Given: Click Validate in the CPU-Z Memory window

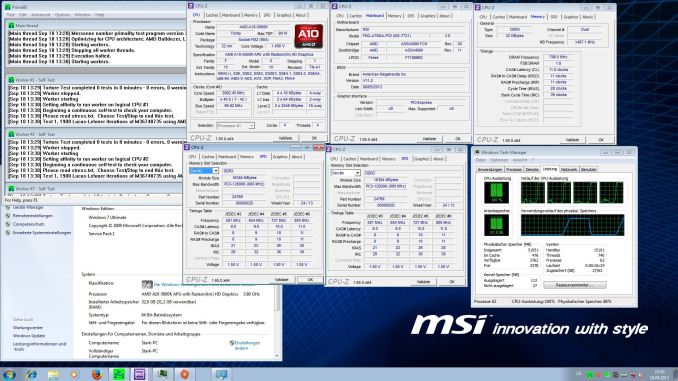Looking at the screenshot, I should pos(572,140).
